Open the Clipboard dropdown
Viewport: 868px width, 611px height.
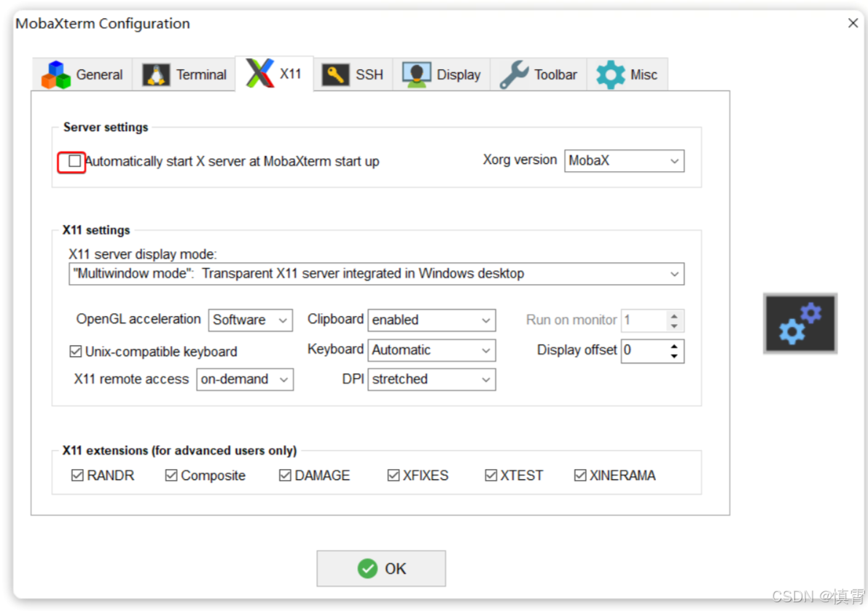click(431, 320)
